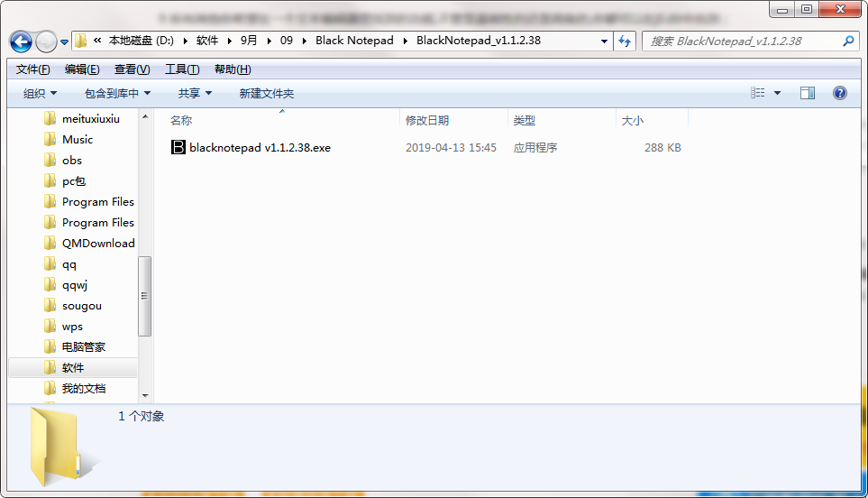The width and height of the screenshot is (868, 498).
Task: Click the 288 KB size cell
Action: click(x=662, y=148)
